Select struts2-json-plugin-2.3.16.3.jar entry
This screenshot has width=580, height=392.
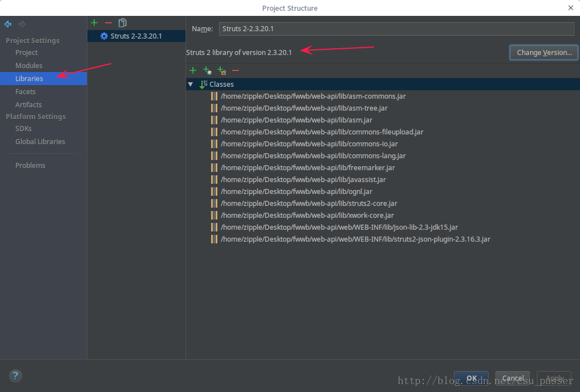355,239
